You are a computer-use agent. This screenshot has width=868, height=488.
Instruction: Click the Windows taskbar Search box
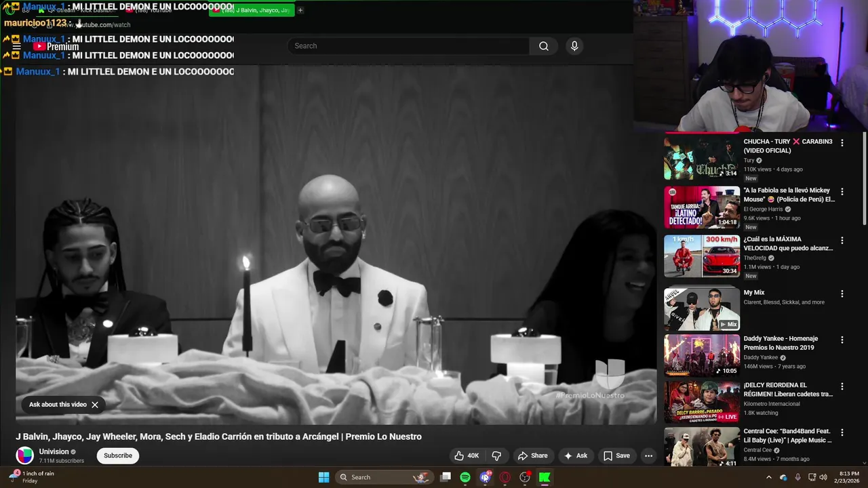[x=385, y=477]
